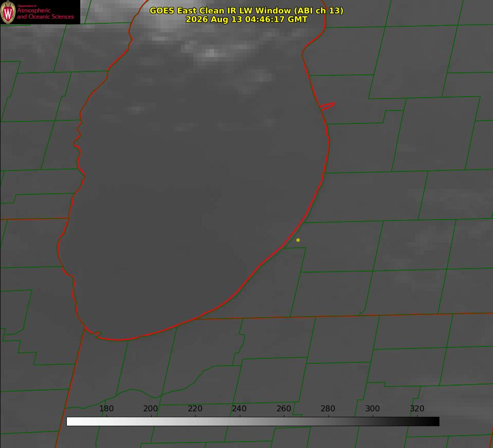The image size is (493, 448).
Task: Click the 200 tick label on colorbar
Action: tap(151, 408)
